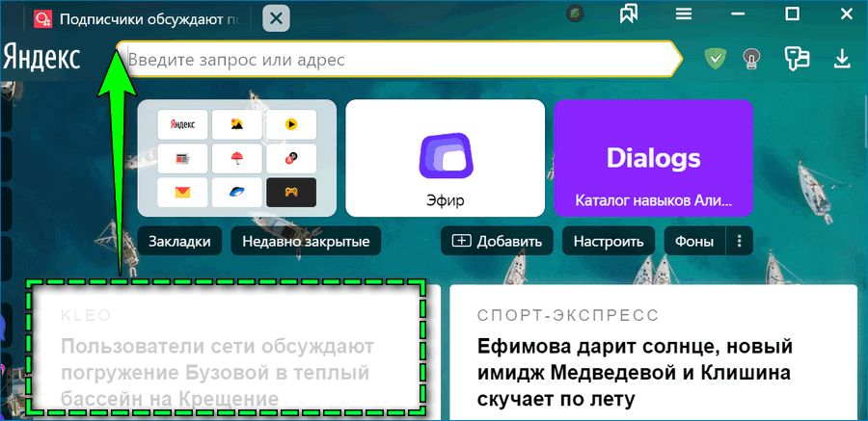Open the bookmarks collection icon in title bar

(x=628, y=14)
